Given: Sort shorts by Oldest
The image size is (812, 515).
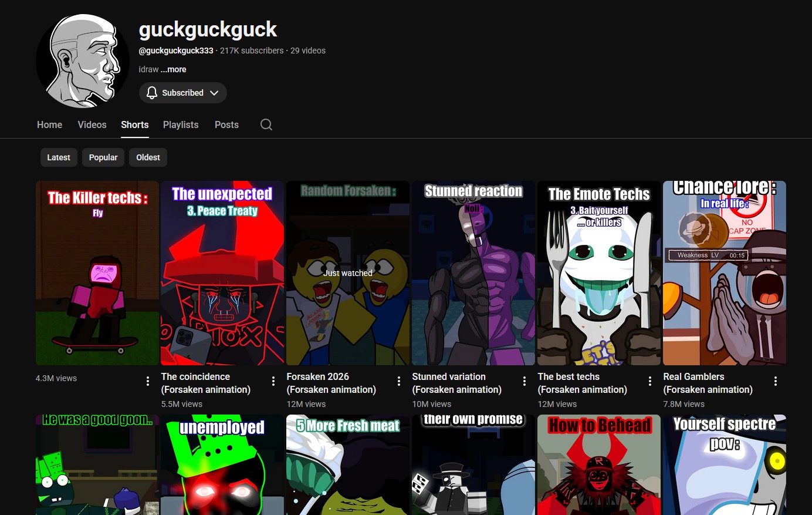Looking at the screenshot, I should (x=148, y=157).
